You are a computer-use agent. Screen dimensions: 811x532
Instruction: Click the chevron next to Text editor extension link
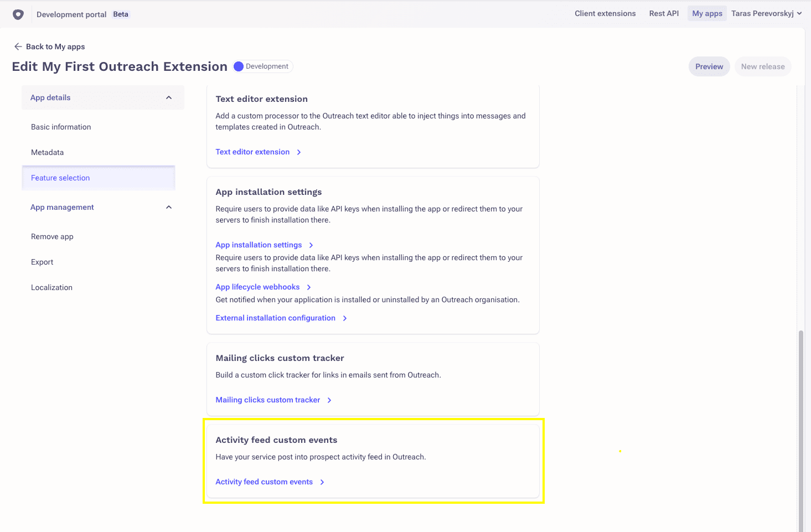point(298,152)
